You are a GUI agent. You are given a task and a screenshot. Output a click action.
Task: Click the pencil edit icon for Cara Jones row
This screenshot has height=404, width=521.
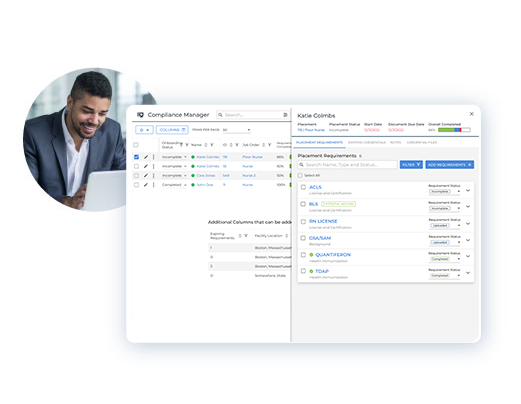click(x=146, y=175)
